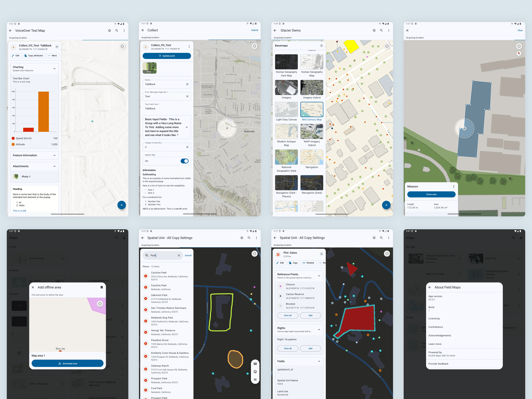Expand the Feature Information section
The image size is (532, 399).
click(54, 155)
